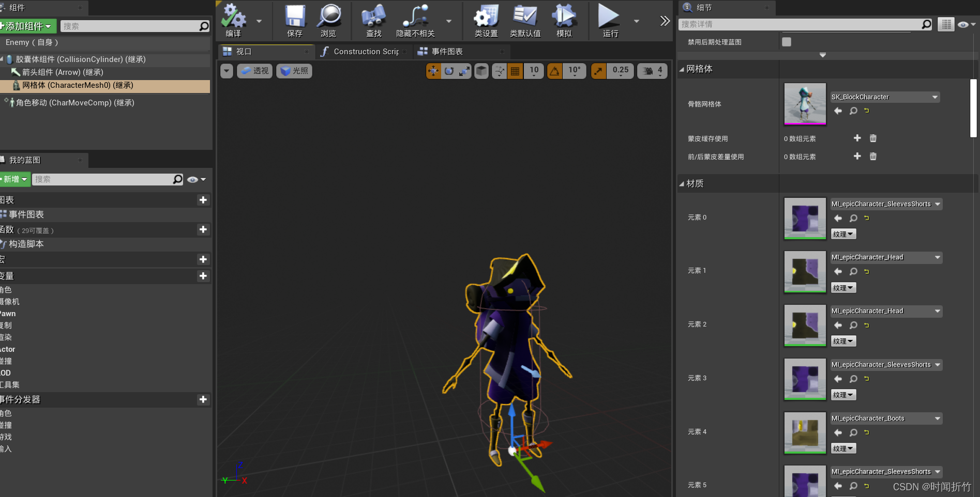The image size is (980, 497).
Task: Switch to the 视口 viewport tab
Action: [x=266, y=52]
